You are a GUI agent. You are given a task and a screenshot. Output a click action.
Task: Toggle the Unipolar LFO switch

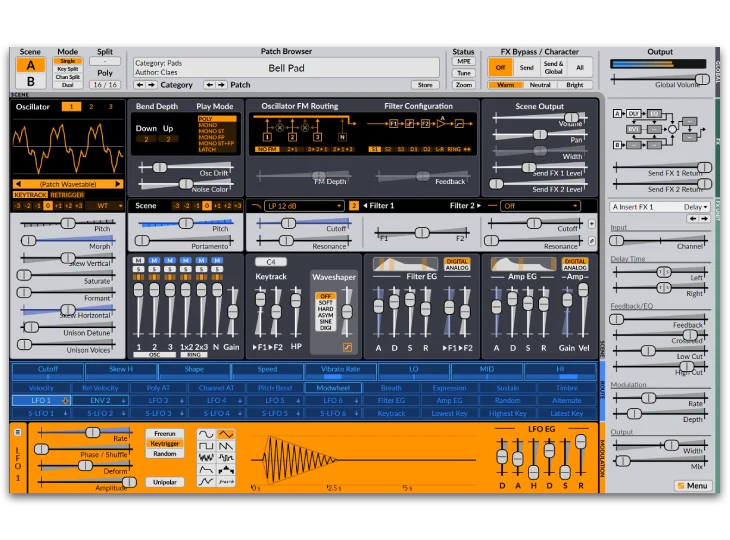tap(165, 480)
